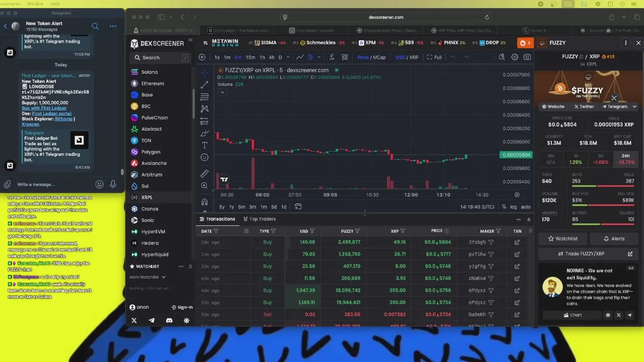
Task: Open the chart quick search icon
Action: click(x=502, y=57)
